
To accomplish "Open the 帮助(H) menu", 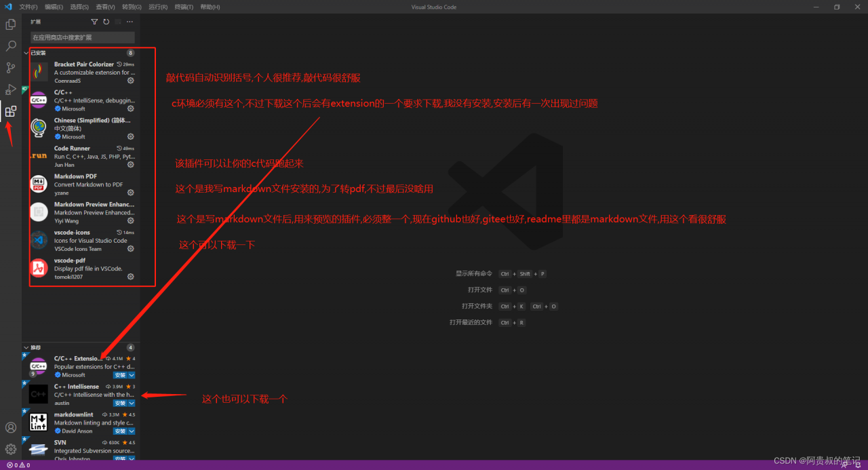I will tap(210, 7).
